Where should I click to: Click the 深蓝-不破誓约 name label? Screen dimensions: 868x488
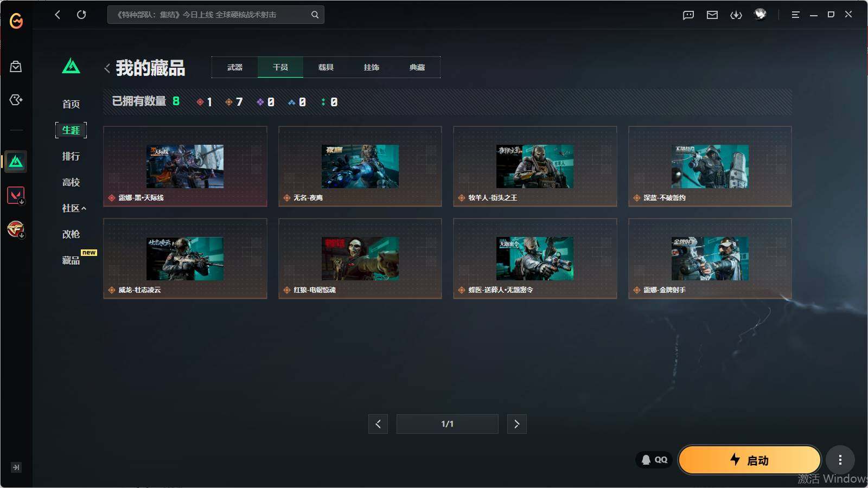[665, 198]
